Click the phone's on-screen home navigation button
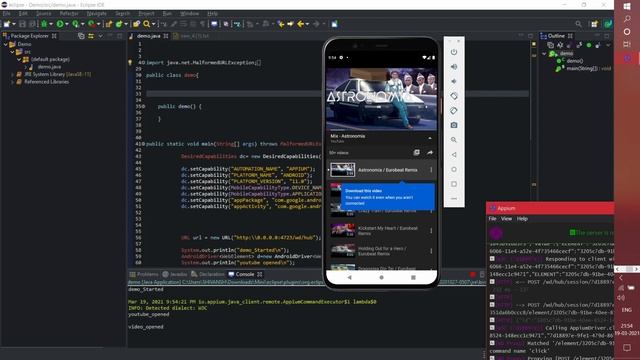640x360 pixels. coord(381,277)
